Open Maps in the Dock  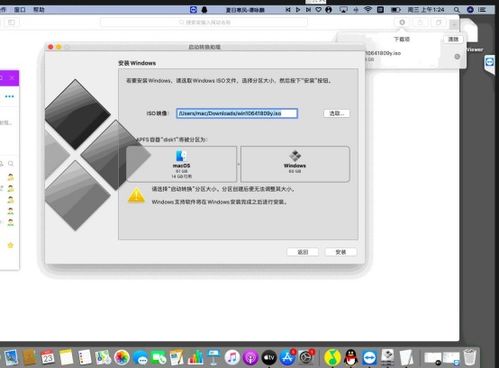(x=103, y=358)
